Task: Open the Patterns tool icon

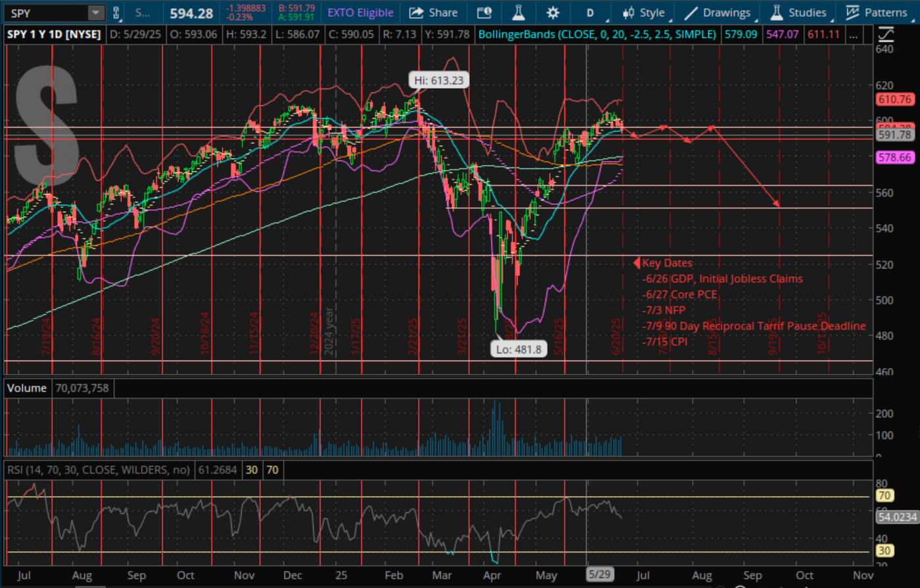Action: click(877, 12)
